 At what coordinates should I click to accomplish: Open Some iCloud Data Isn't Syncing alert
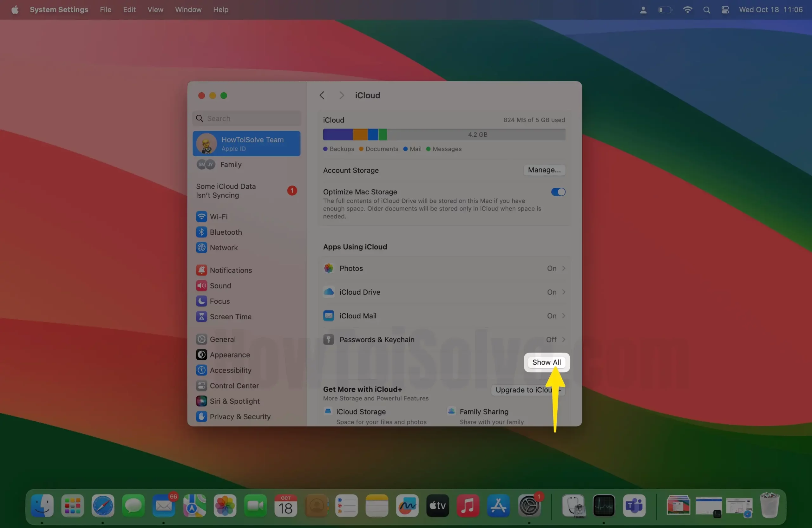click(246, 191)
